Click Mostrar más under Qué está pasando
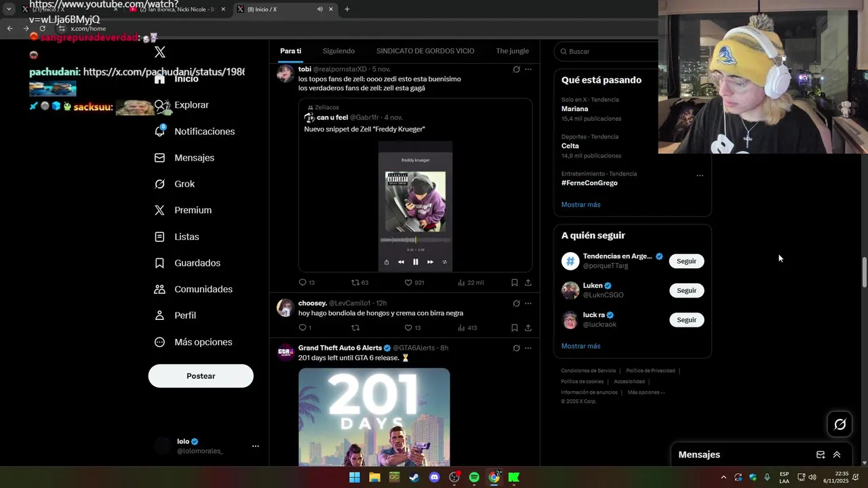The width and height of the screenshot is (868, 488). (x=580, y=205)
